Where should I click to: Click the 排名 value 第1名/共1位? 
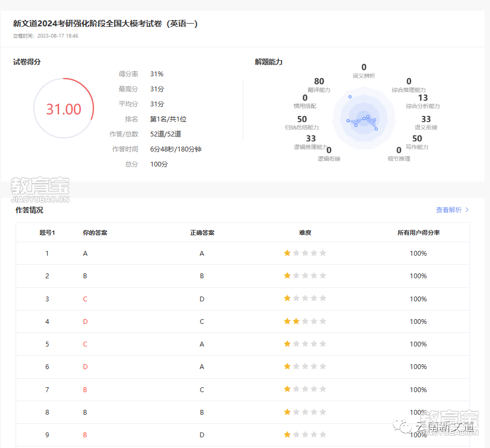[x=169, y=119]
